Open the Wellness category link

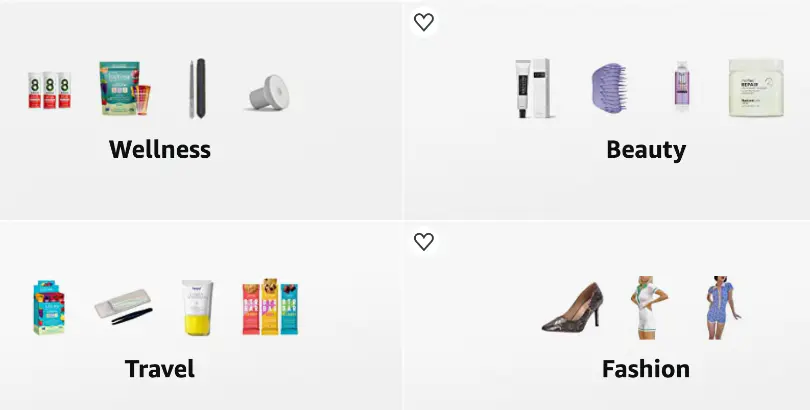click(160, 149)
